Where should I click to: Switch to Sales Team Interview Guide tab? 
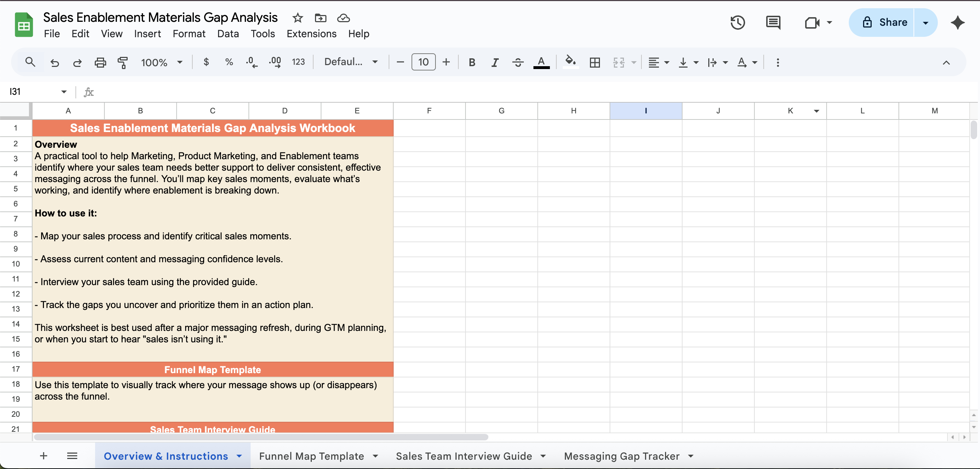click(464, 456)
